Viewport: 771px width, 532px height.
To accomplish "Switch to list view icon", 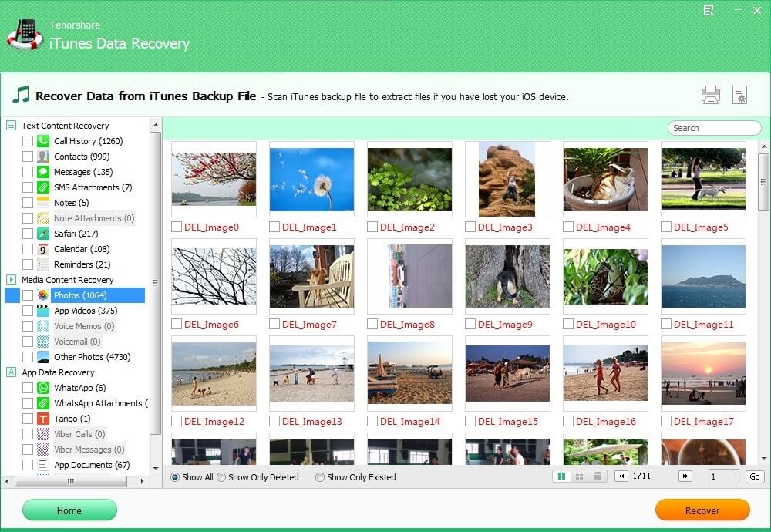I will (598, 476).
